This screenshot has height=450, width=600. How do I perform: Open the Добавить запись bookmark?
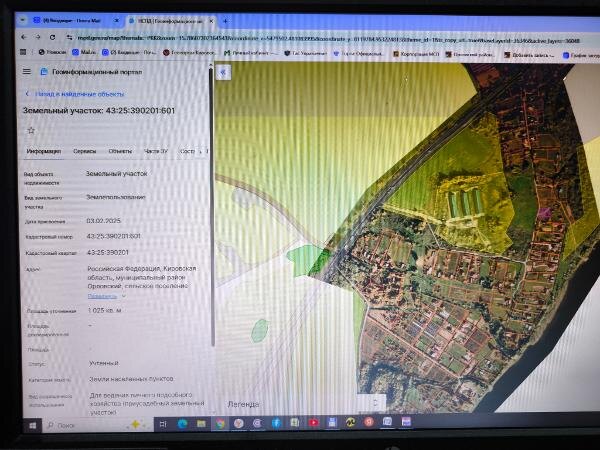(529, 55)
